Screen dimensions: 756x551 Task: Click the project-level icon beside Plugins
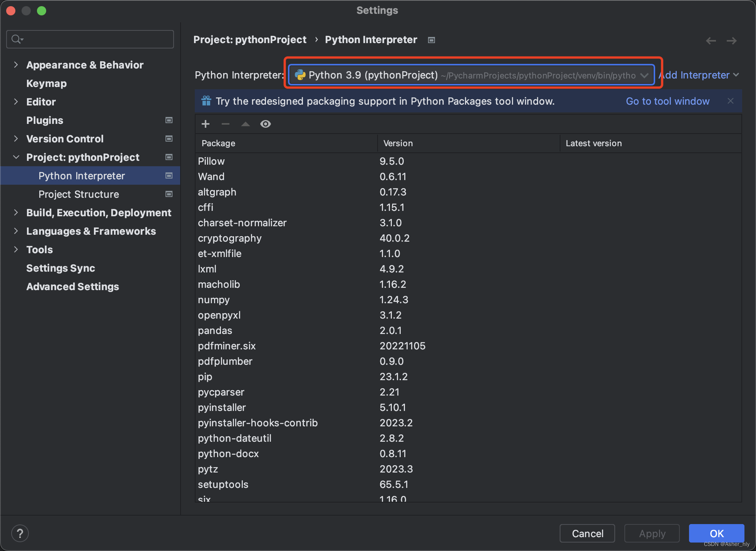pos(169,120)
